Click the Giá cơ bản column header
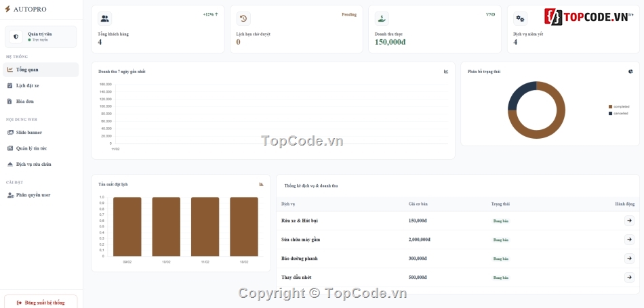644x308 pixels. pos(418,204)
